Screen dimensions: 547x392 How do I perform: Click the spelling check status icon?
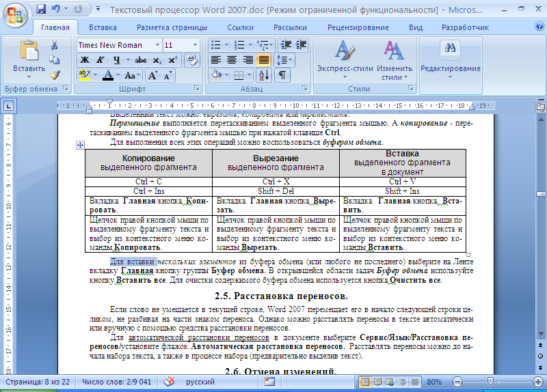169,382
